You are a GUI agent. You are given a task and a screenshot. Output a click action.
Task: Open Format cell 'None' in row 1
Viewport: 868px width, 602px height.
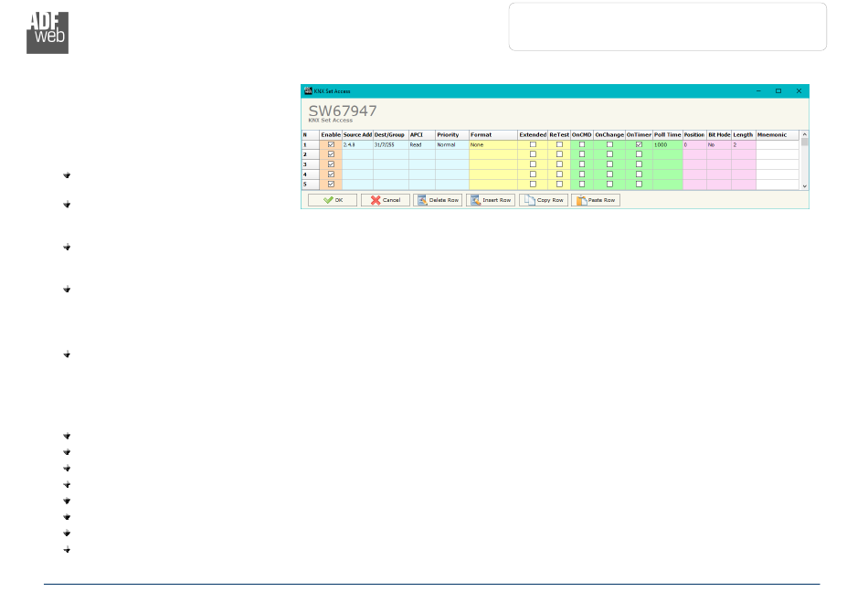click(493, 144)
